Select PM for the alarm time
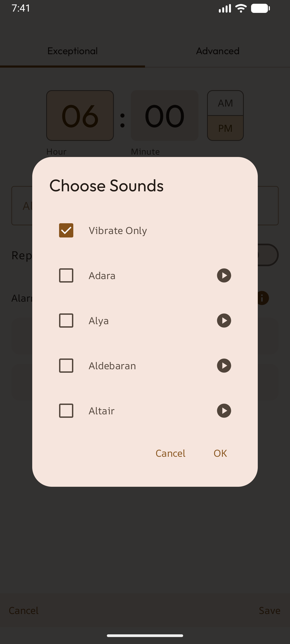290x644 pixels. [225, 128]
